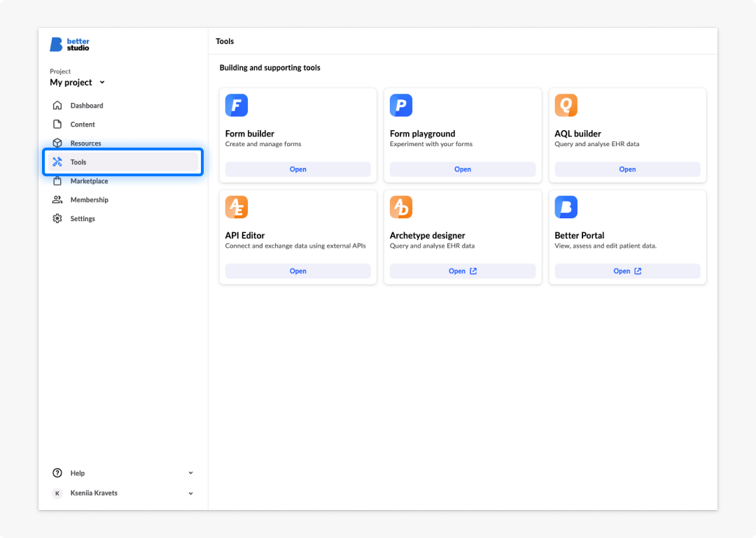The image size is (756, 538).
Task: Open Archetype designer in new tab
Action: [463, 271]
